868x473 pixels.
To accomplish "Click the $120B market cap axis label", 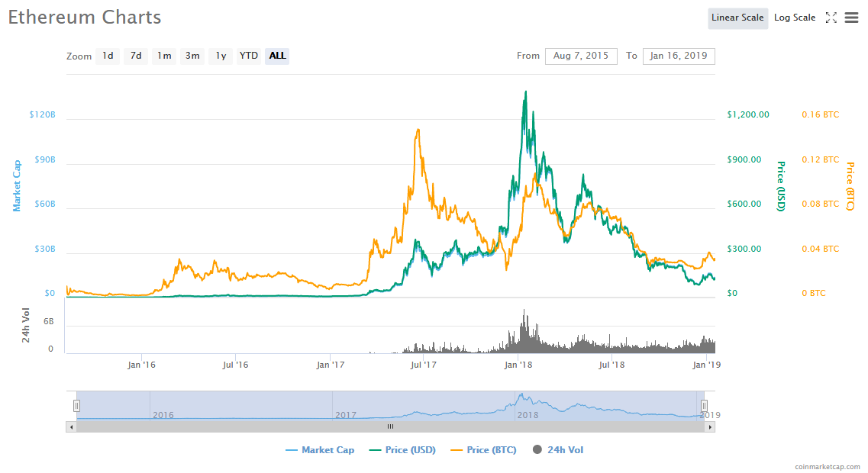I will pyautogui.click(x=43, y=114).
